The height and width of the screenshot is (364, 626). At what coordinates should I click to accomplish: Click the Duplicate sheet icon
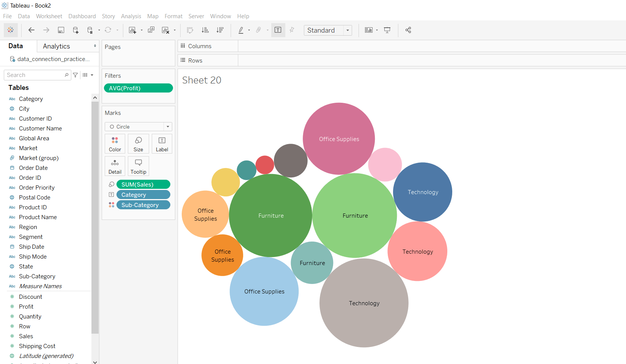tap(151, 30)
